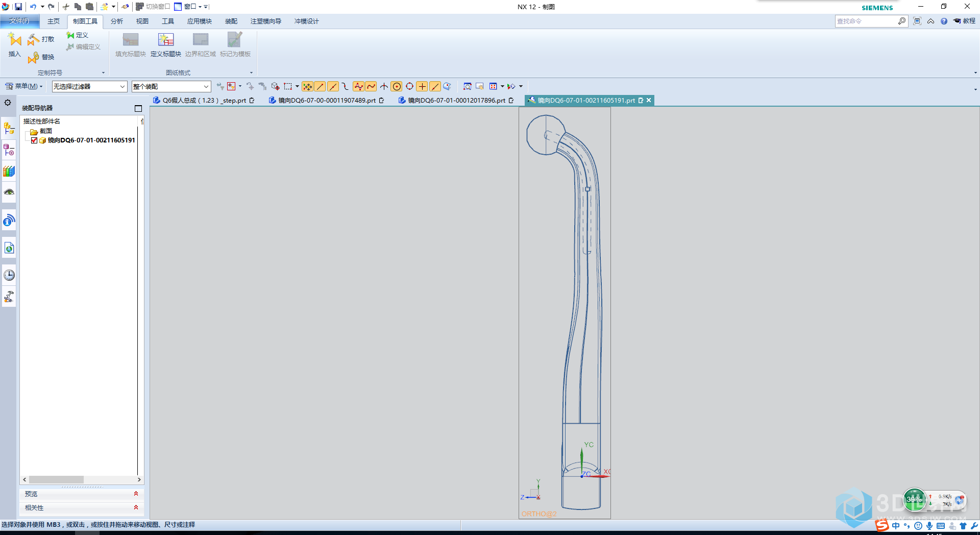Click the rectangle selection icon in selection bar
980x535 pixels.
point(288,86)
